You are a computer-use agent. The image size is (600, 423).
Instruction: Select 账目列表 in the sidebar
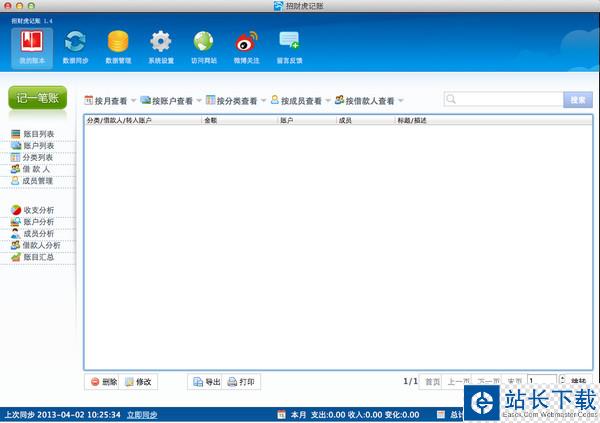click(38, 134)
